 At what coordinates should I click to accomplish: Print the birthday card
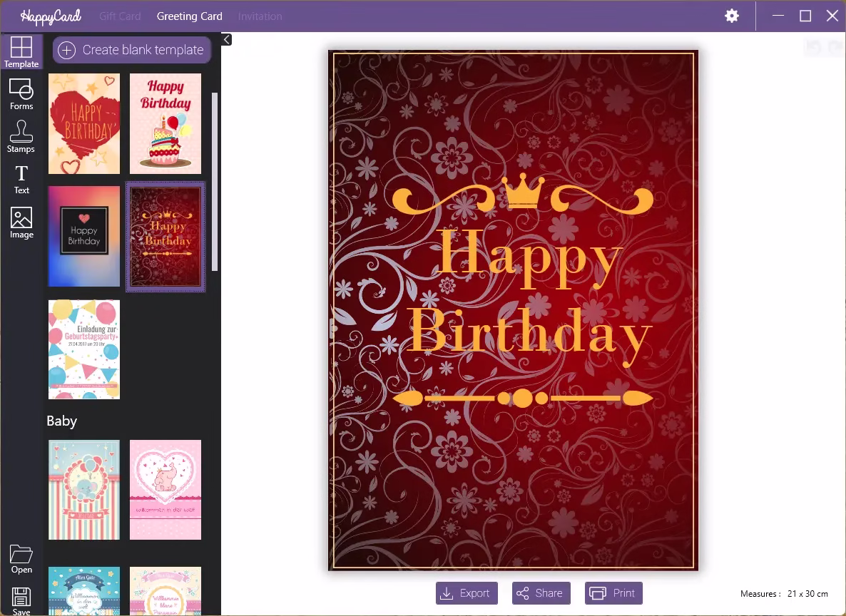(x=613, y=593)
